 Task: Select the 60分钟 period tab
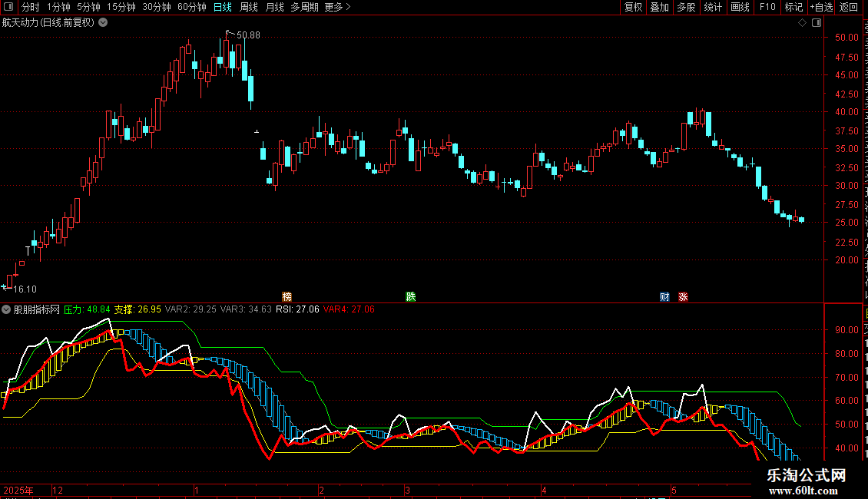[191, 7]
